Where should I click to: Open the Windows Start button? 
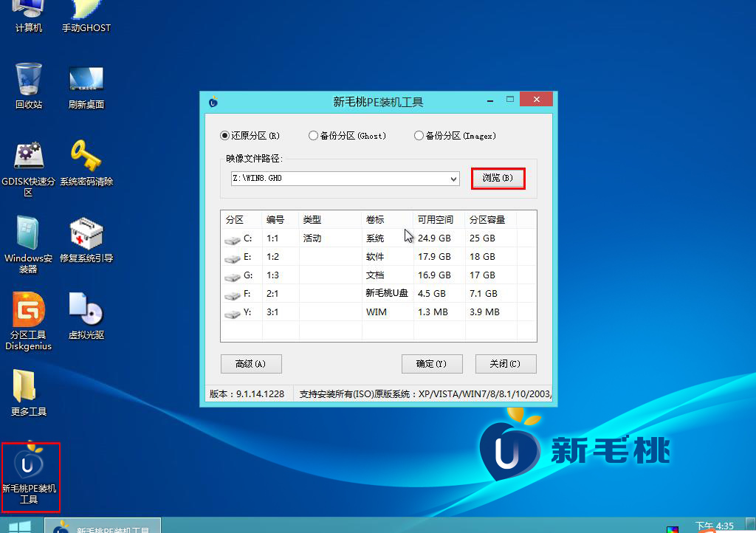[x=20, y=526]
